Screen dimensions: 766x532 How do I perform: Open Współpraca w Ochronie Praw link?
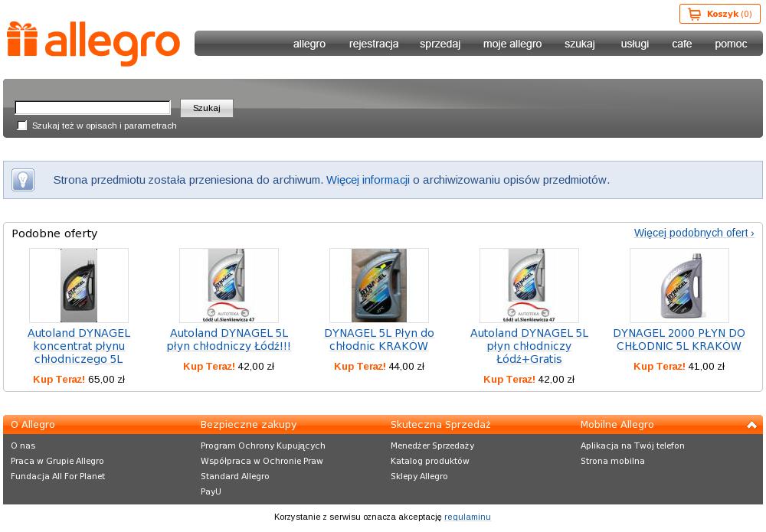[262, 461]
